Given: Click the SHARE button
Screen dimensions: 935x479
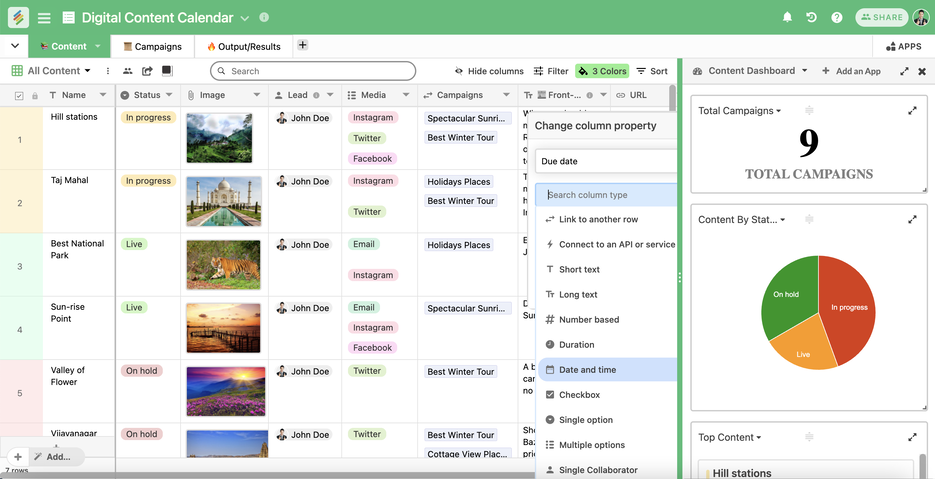Looking at the screenshot, I should (x=882, y=17).
